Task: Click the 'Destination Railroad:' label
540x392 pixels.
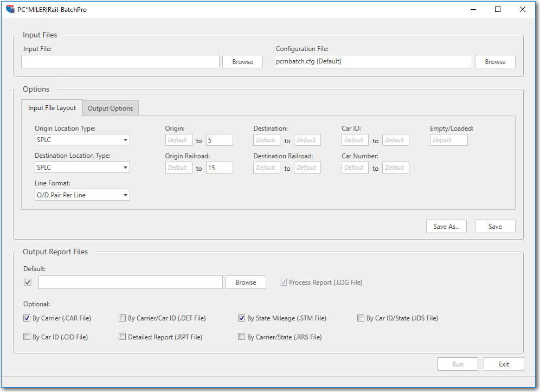Action: pos(283,156)
